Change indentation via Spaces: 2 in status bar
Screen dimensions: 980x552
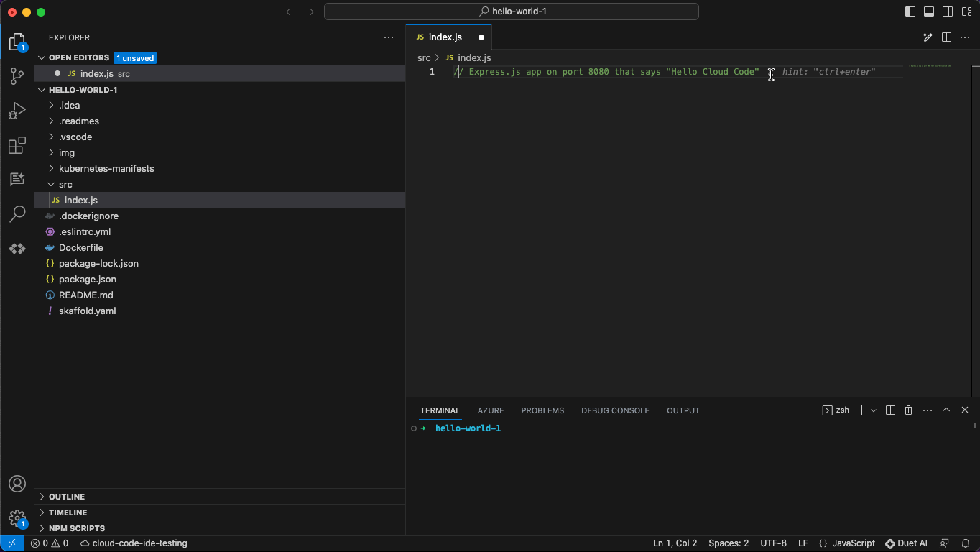click(728, 543)
